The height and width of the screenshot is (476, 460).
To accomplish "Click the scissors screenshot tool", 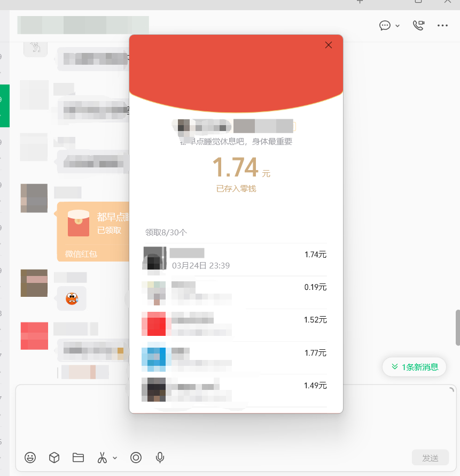I will (x=102, y=457).
